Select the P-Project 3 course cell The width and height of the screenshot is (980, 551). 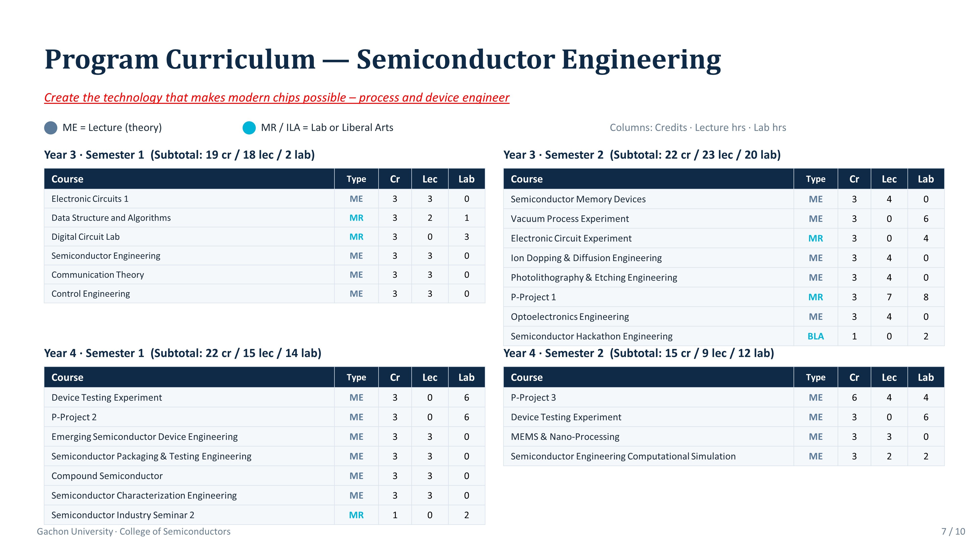[x=648, y=398]
